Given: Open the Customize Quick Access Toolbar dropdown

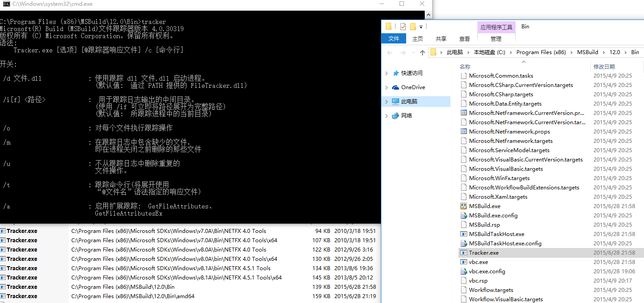Looking at the screenshot, I should pos(421,27).
